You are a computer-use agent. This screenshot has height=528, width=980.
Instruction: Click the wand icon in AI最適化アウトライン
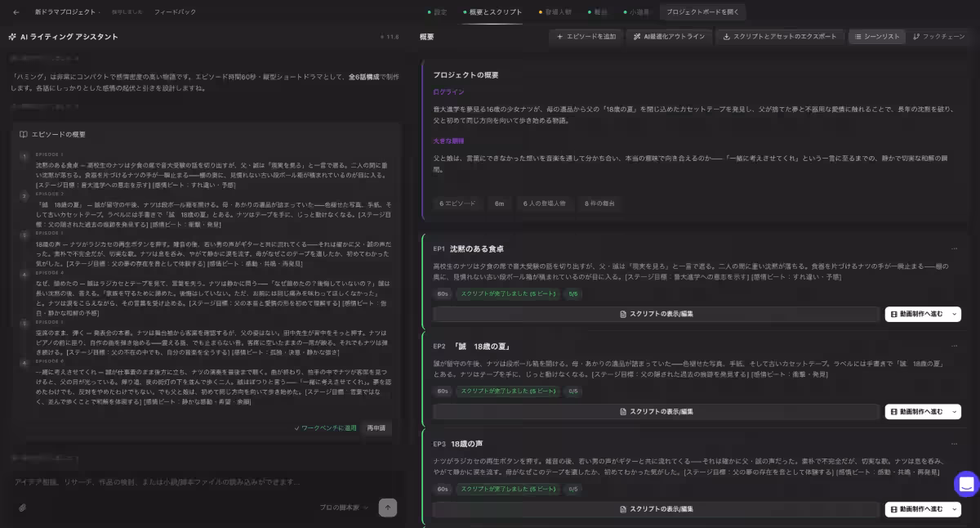(x=637, y=37)
